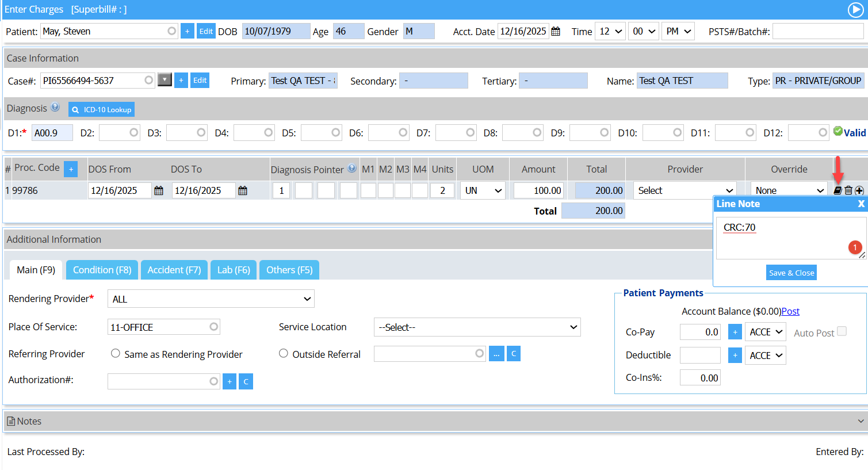
Task: Add a charge line with circled plus icon
Action: [x=859, y=190]
